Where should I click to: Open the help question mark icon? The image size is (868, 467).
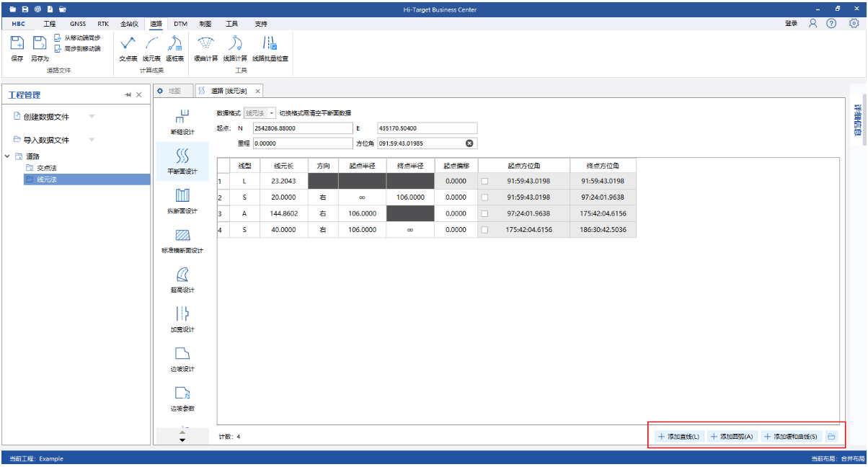coord(831,24)
